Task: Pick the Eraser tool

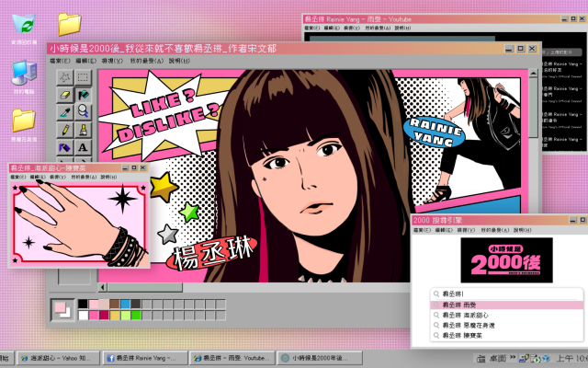Action: click(x=66, y=95)
